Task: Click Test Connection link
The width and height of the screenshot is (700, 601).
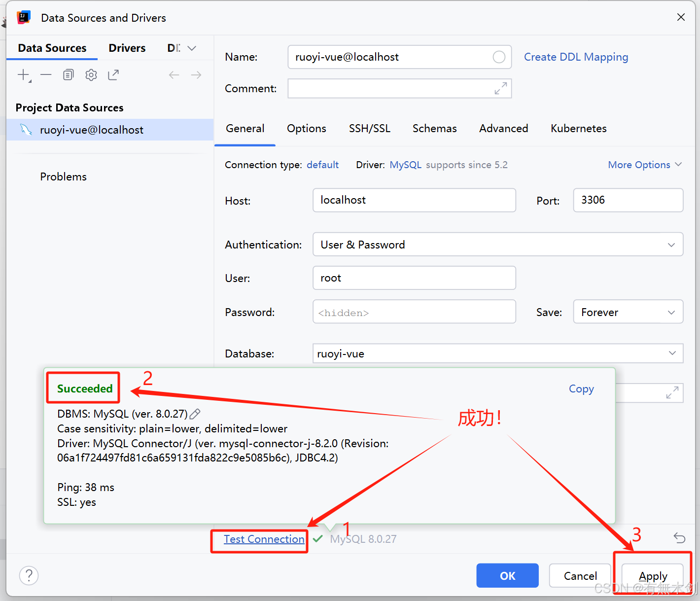Action: pyautogui.click(x=264, y=539)
